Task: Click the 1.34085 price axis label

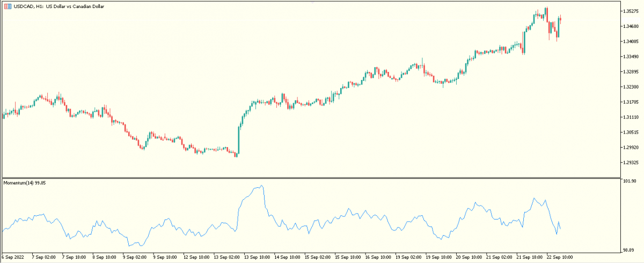Action: click(631, 41)
